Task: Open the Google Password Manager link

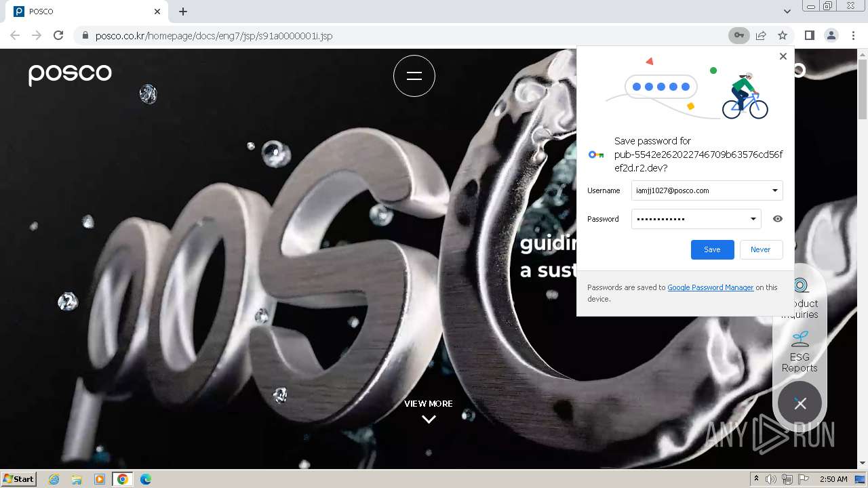Action: click(x=711, y=287)
